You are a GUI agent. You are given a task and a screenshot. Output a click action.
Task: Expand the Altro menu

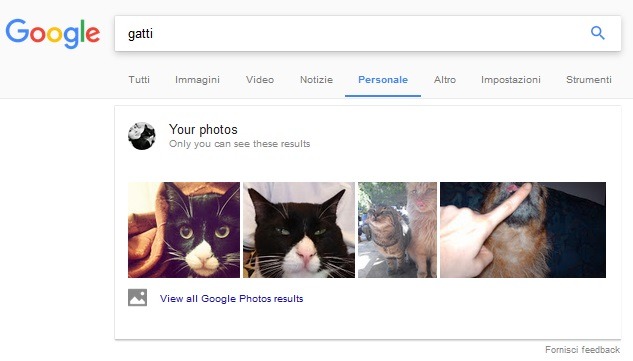point(445,80)
